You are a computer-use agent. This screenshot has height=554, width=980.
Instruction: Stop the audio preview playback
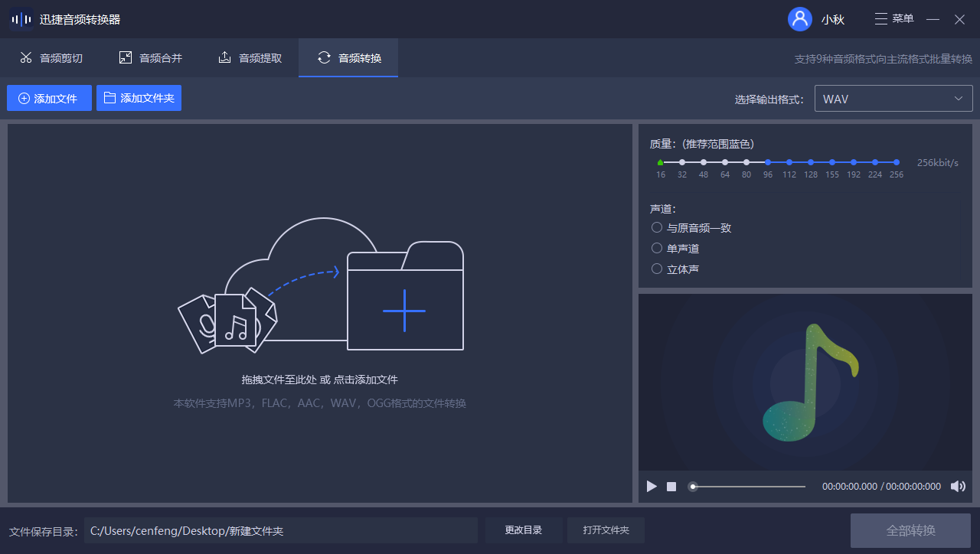point(671,487)
